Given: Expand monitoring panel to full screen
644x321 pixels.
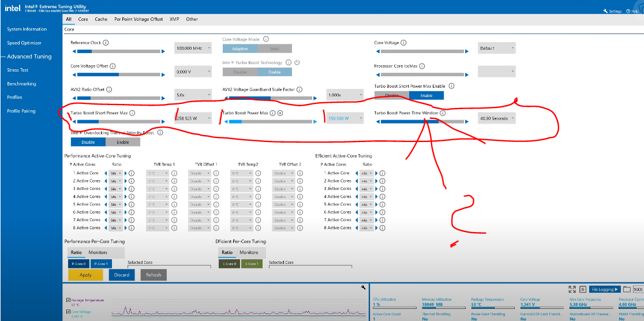Looking at the screenshot, I should pos(572,289).
